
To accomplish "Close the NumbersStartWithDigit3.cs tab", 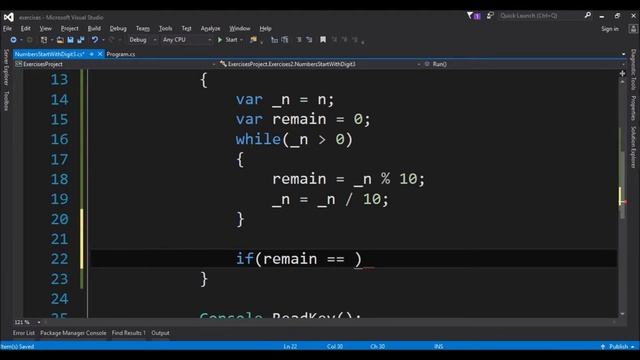I will [x=100, y=54].
